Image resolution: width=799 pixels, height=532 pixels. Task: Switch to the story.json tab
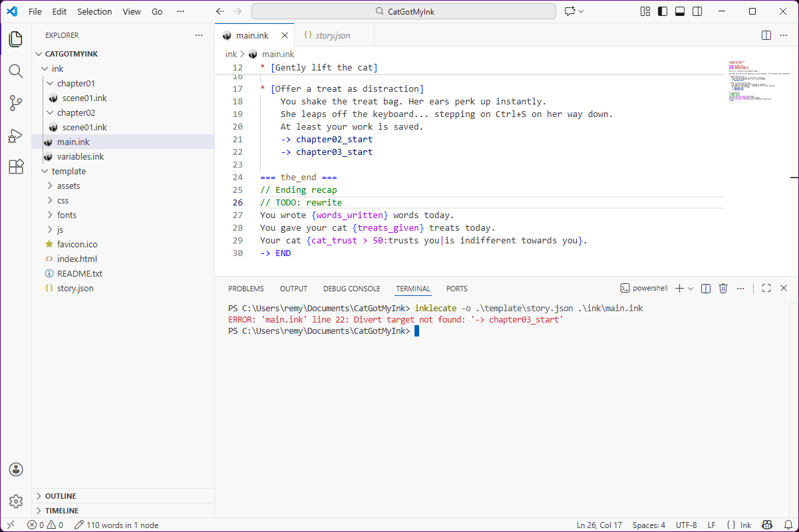333,35
